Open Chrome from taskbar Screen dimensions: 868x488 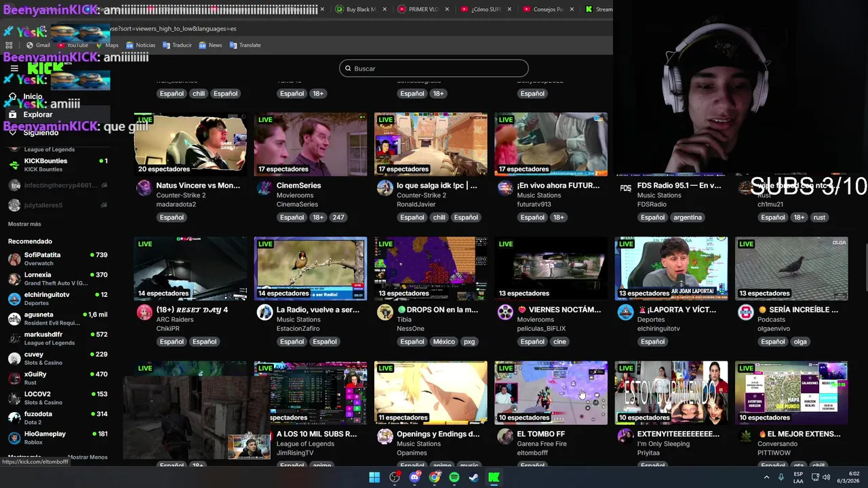[435, 477]
